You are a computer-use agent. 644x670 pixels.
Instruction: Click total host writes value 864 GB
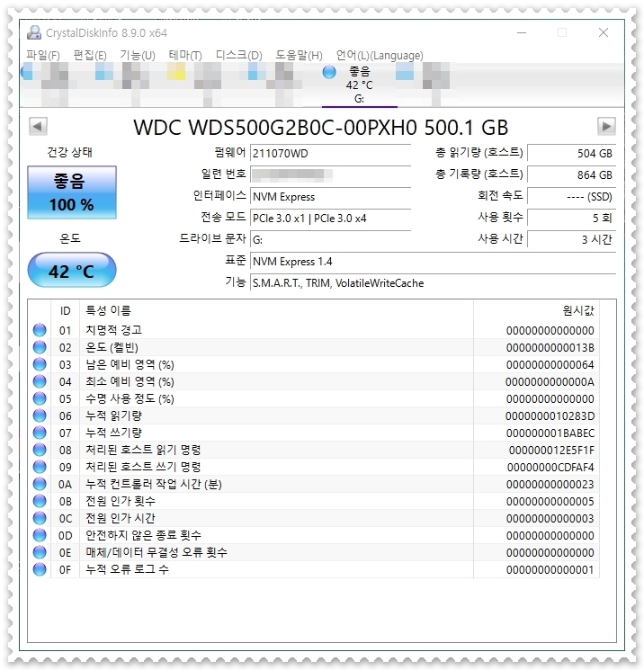pyautogui.click(x=572, y=174)
